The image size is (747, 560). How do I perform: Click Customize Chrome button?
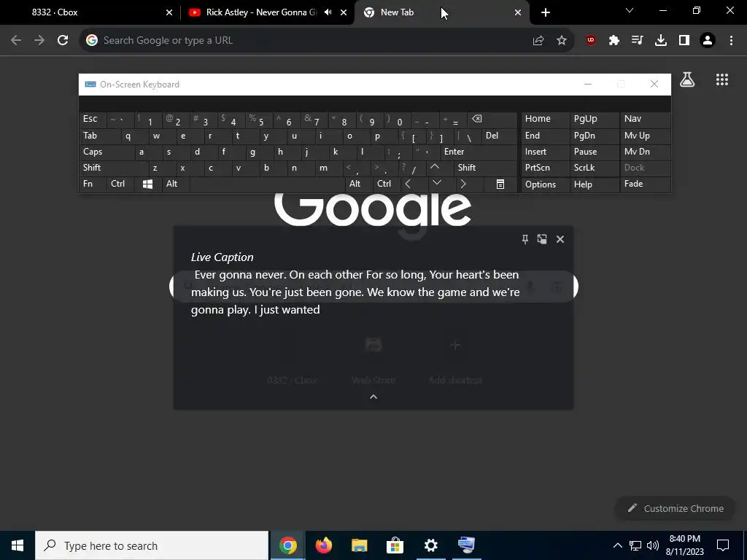coord(675,508)
